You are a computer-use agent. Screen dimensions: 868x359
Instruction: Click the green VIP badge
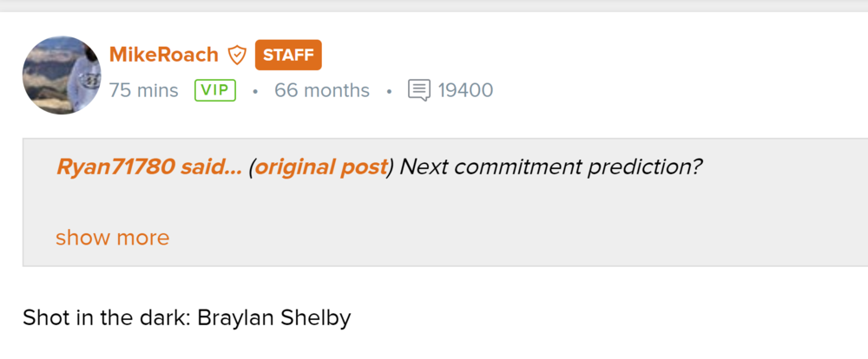click(x=216, y=90)
